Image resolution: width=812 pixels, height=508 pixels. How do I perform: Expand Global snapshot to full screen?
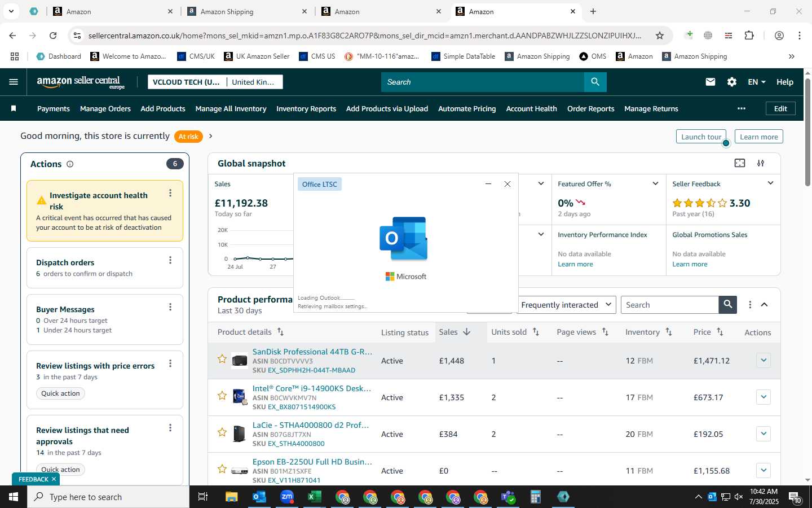pyautogui.click(x=740, y=163)
